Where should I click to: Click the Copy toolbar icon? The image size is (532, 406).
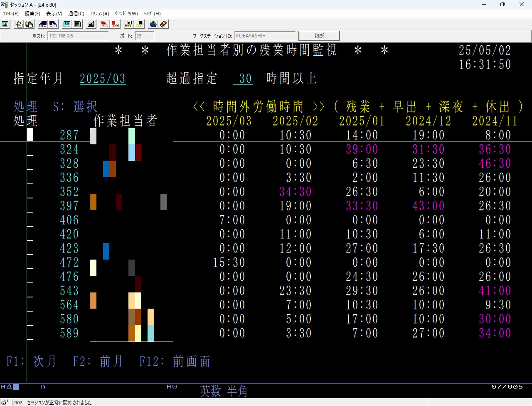point(18,24)
